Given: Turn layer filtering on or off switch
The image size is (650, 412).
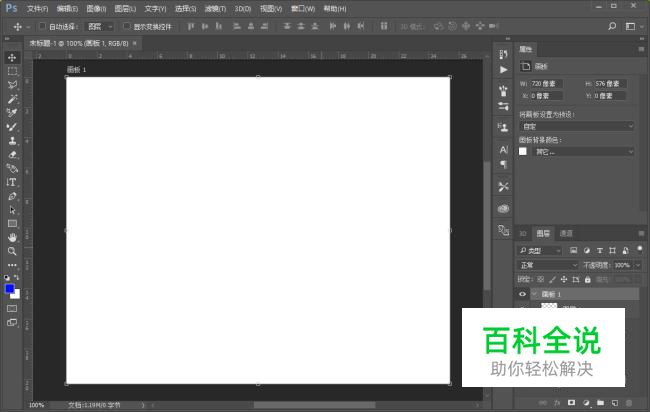Looking at the screenshot, I should coord(640,249).
